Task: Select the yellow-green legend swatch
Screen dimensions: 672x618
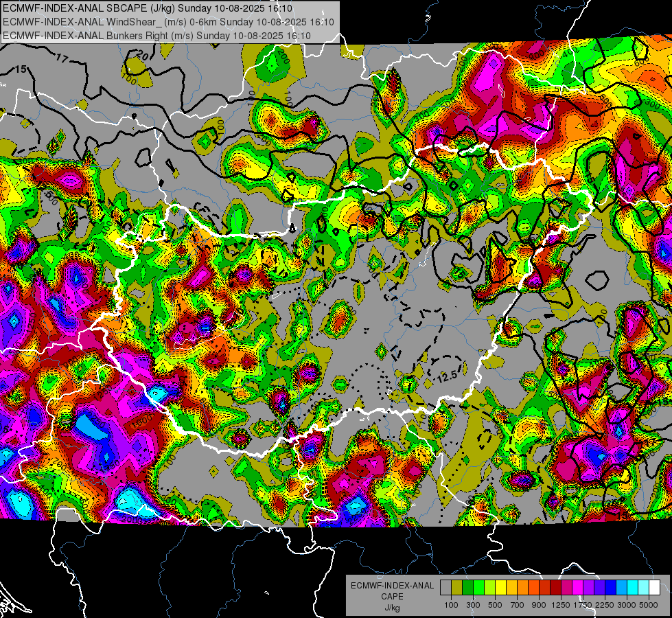Action: (x=489, y=587)
